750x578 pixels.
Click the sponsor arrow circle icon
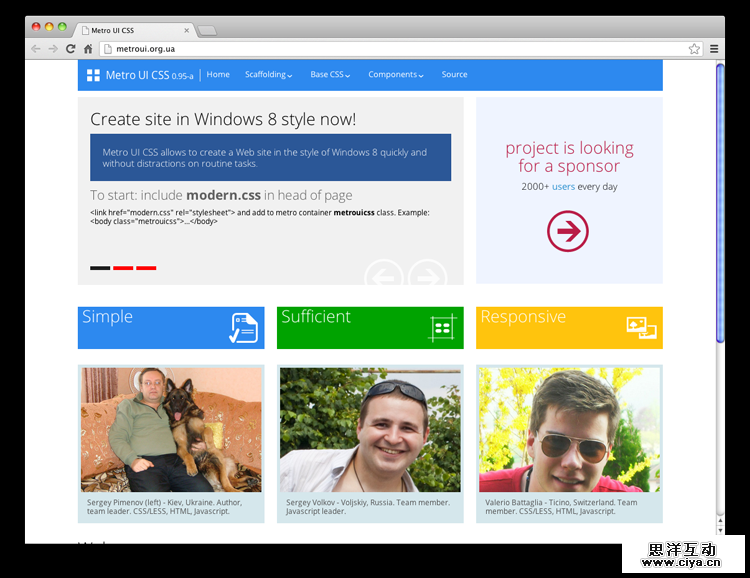[x=568, y=232]
